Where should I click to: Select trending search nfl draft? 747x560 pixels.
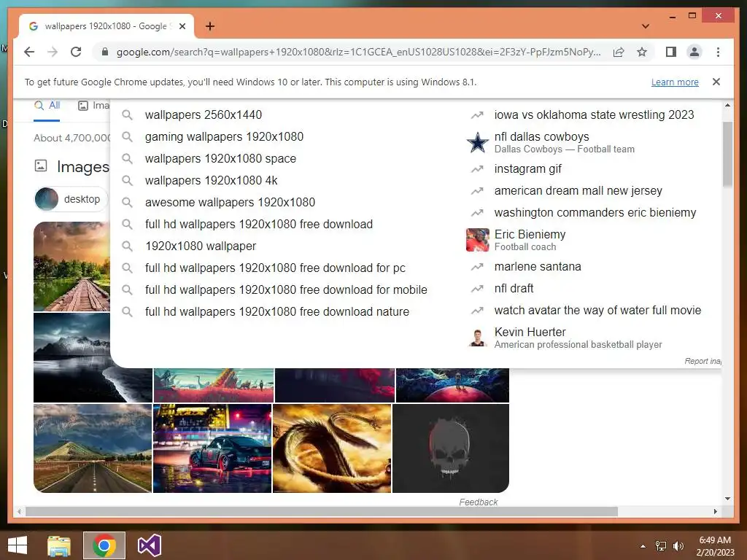pyautogui.click(x=514, y=289)
